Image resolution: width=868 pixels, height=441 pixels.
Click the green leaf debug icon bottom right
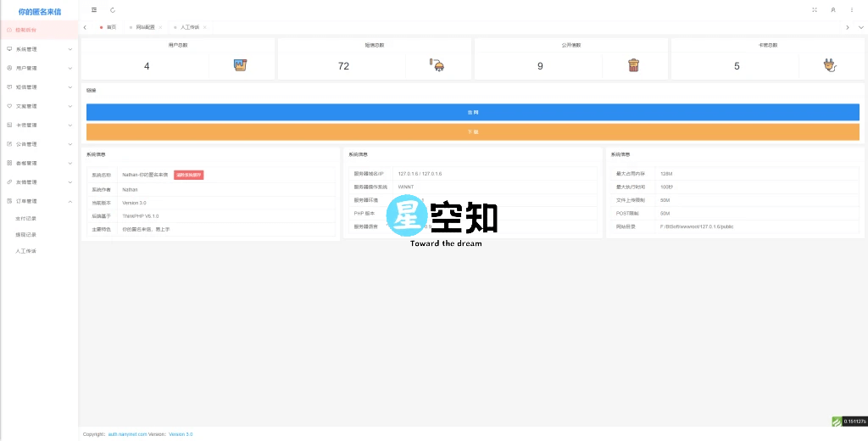(837, 421)
